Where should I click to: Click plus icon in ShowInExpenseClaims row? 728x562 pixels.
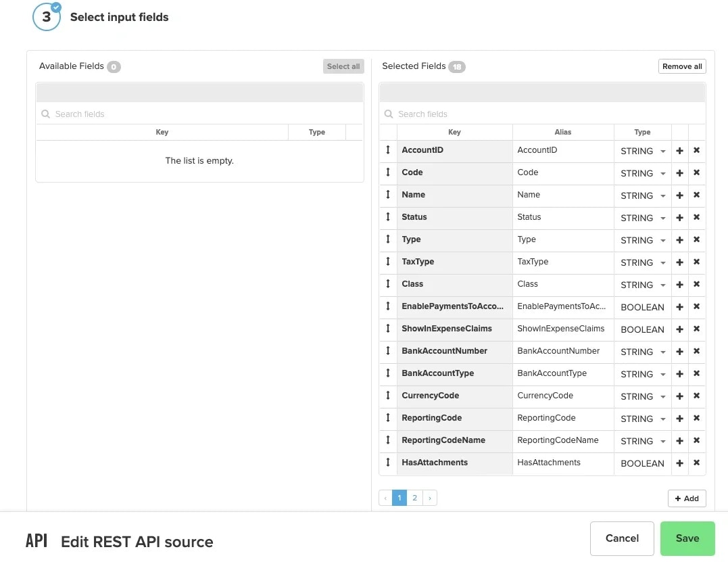click(x=679, y=329)
